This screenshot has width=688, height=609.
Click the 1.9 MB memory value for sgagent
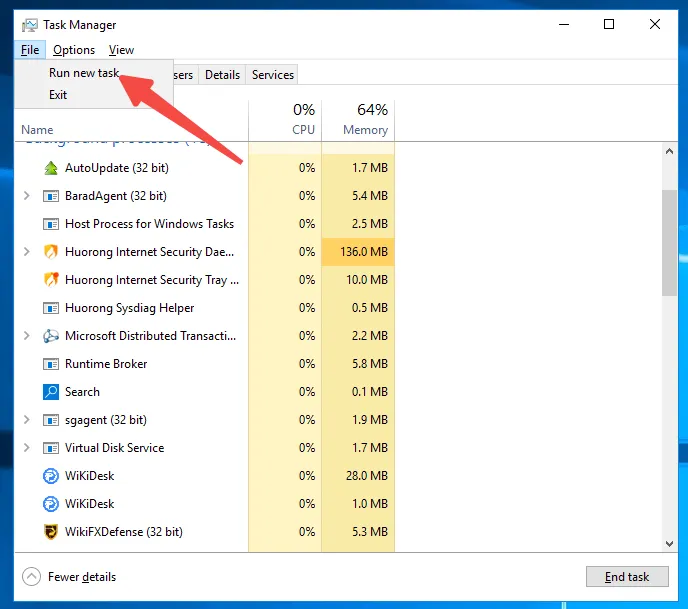(x=358, y=420)
